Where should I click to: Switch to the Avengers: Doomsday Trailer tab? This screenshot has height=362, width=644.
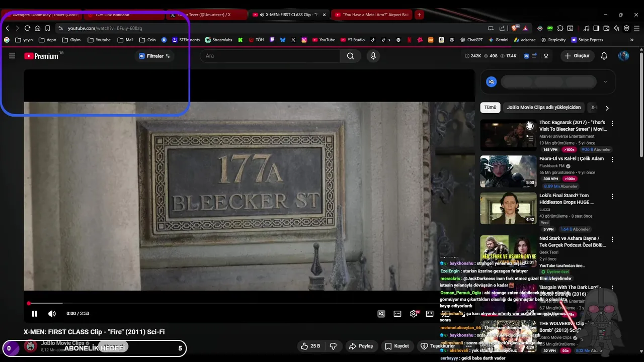click(42, 15)
